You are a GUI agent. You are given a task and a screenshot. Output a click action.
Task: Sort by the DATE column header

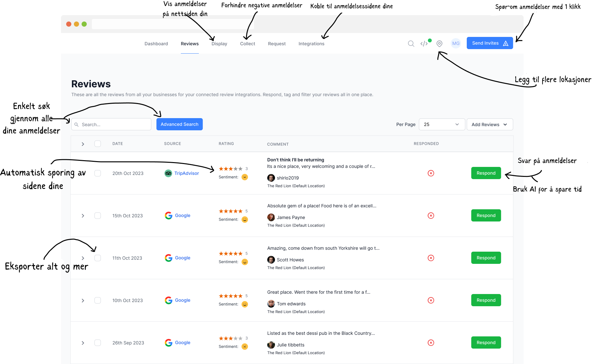point(118,144)
